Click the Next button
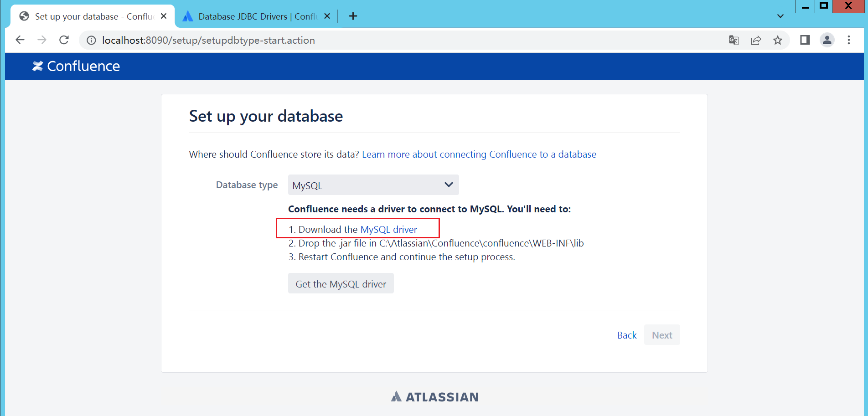868x416 pixels. pyautogui.click(x=662, y=335)
